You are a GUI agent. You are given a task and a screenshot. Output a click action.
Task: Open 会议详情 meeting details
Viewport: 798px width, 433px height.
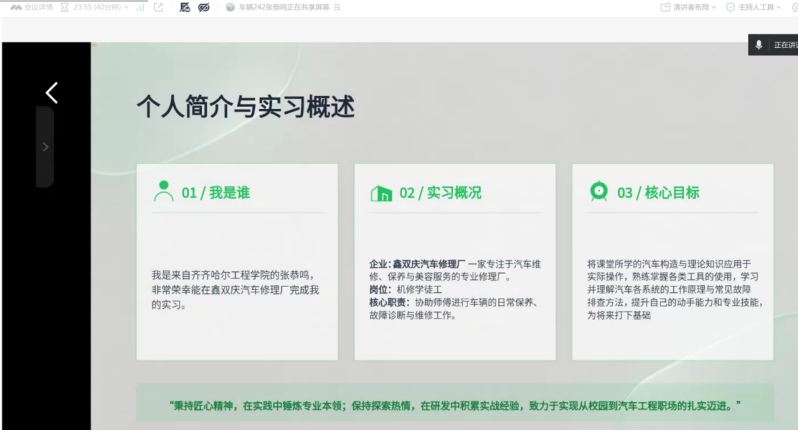pos(39,8)
